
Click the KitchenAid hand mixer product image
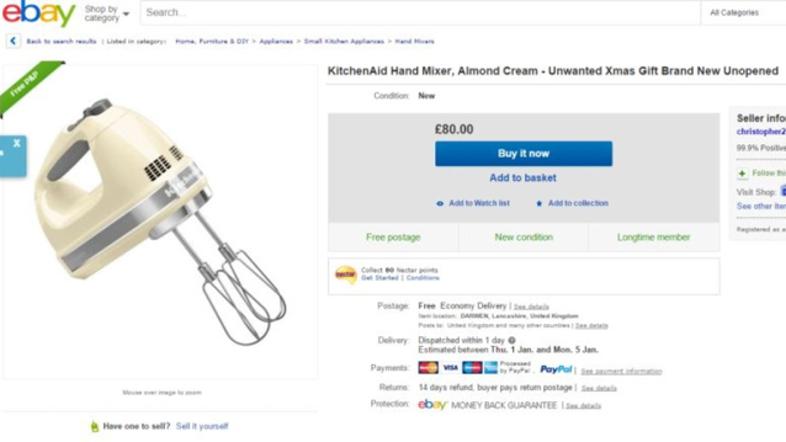tap(160, 220)
